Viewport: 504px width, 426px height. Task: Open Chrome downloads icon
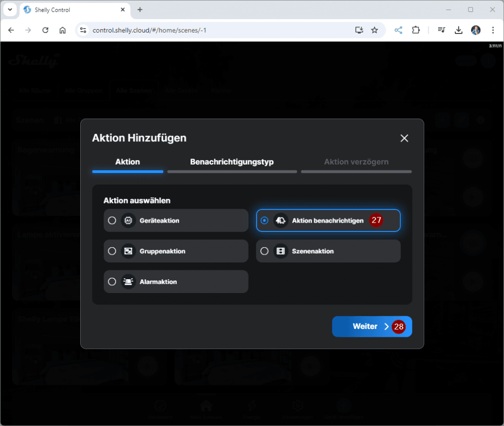(458, 30)
